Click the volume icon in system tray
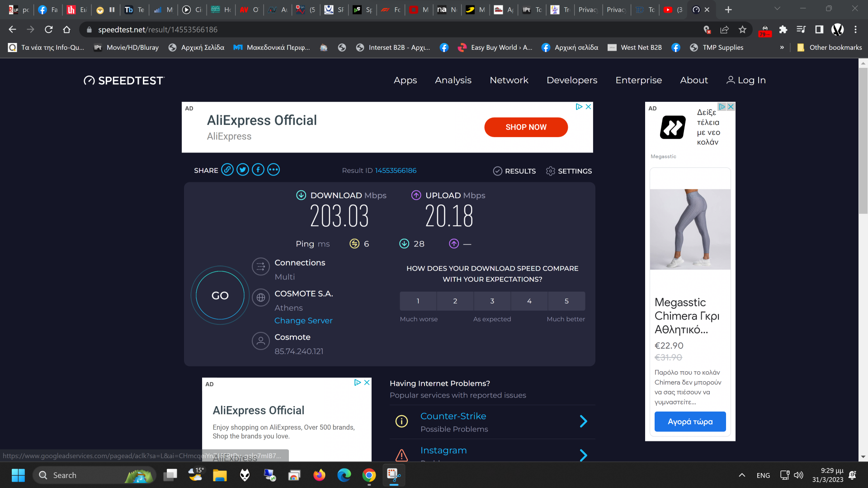This screenshot has width=868, height=488. 799,475
